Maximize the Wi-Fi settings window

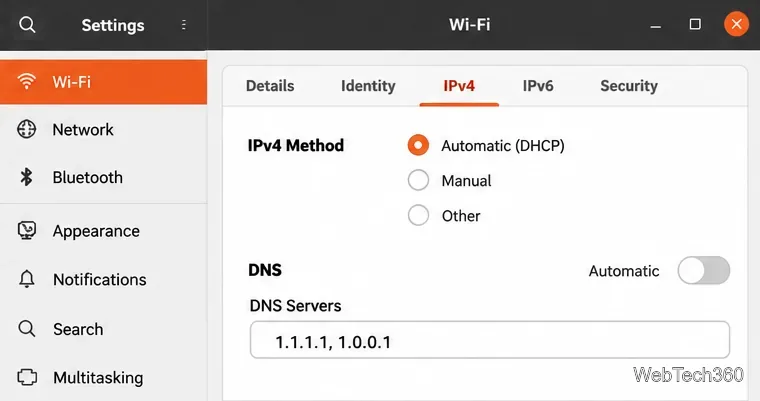(695, 24)
